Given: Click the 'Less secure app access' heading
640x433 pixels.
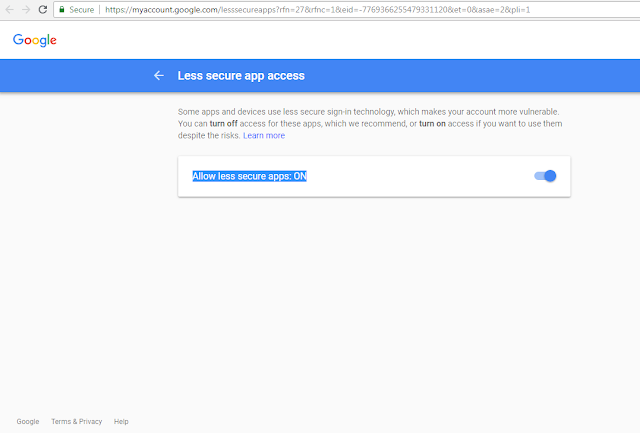Looking at the screenshot, I should [241, 76].
